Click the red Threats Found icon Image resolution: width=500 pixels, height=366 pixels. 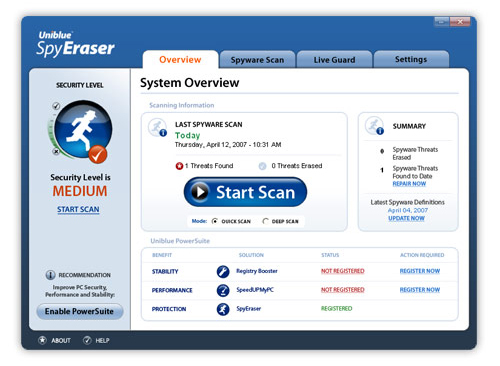179,166
